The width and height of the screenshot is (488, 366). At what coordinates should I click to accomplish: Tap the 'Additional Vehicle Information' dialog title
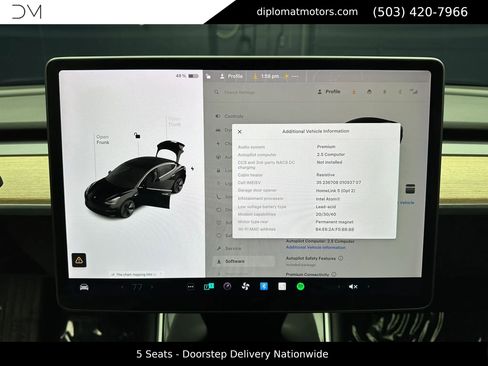(316, 131)
